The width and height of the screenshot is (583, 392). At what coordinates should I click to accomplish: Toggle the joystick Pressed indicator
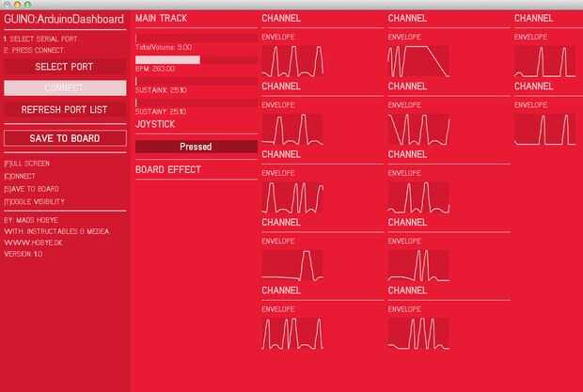[196, 147]
